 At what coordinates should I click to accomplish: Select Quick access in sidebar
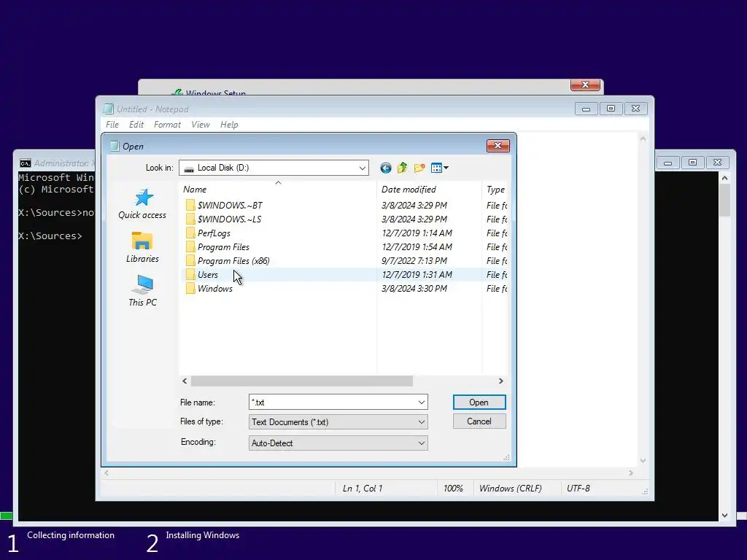tap(142, 204)
